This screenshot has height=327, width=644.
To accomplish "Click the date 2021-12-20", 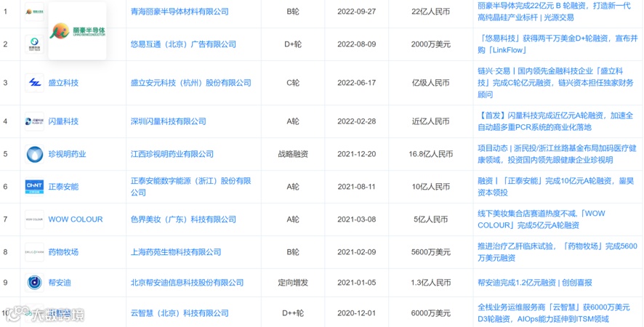I will pos(356,155).
